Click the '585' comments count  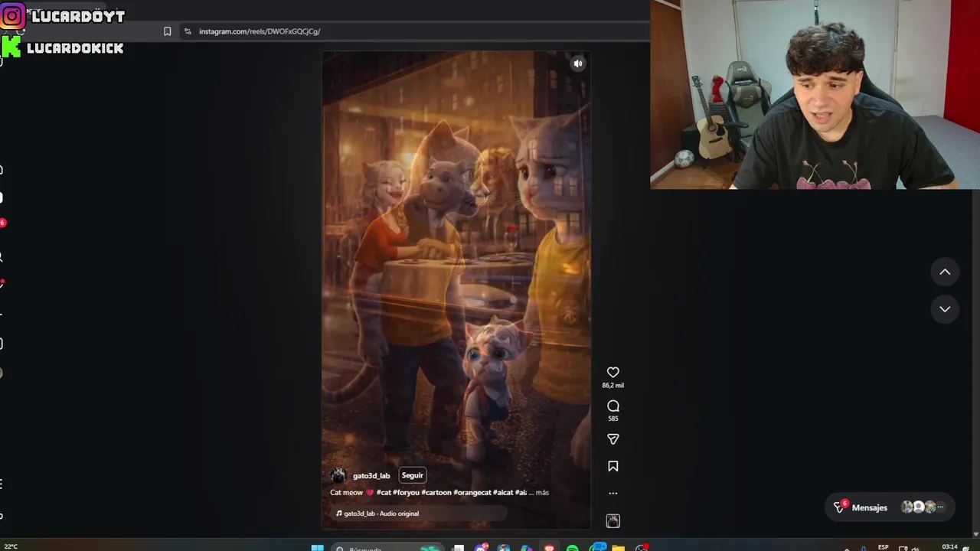coord(612,419)
